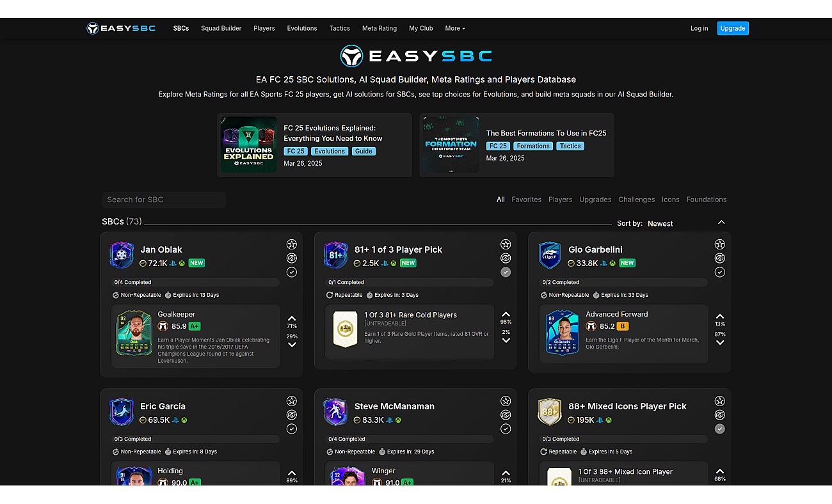Open the Evolutions navigation link
This screenshot has height=504, width=832.
click(x=302, y=28)
